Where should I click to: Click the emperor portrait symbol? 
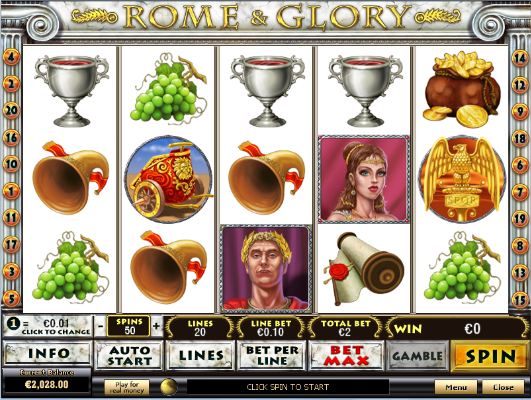click(266, 268)
